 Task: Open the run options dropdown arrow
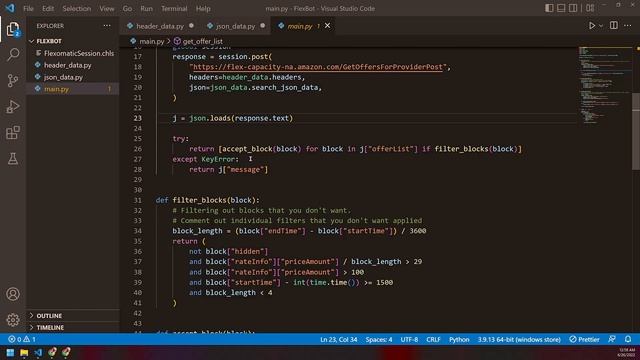[601, 26]
